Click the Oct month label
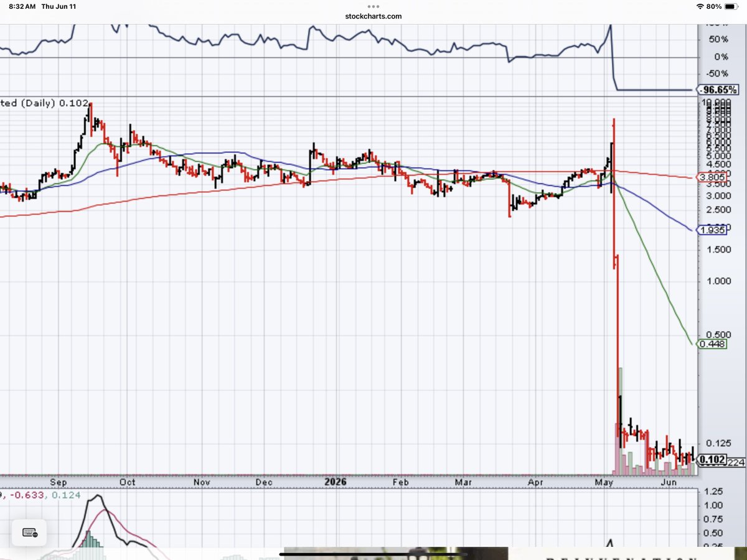 point(127,482)
